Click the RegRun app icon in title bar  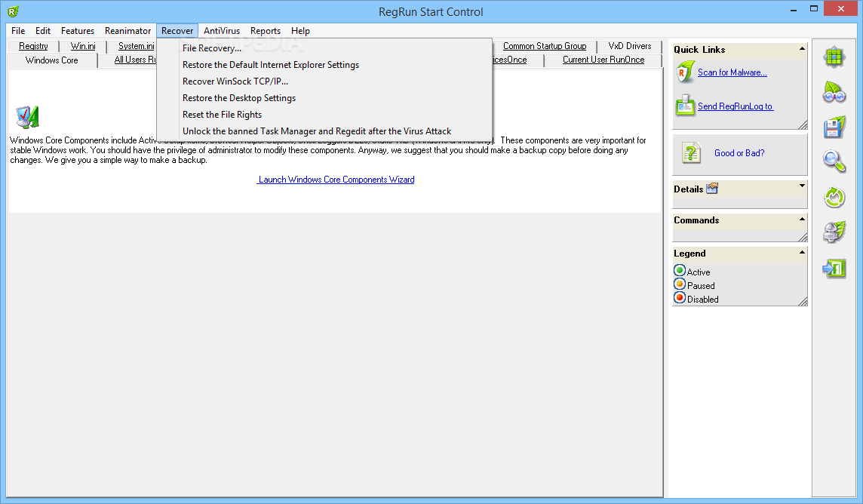point(14,11)
